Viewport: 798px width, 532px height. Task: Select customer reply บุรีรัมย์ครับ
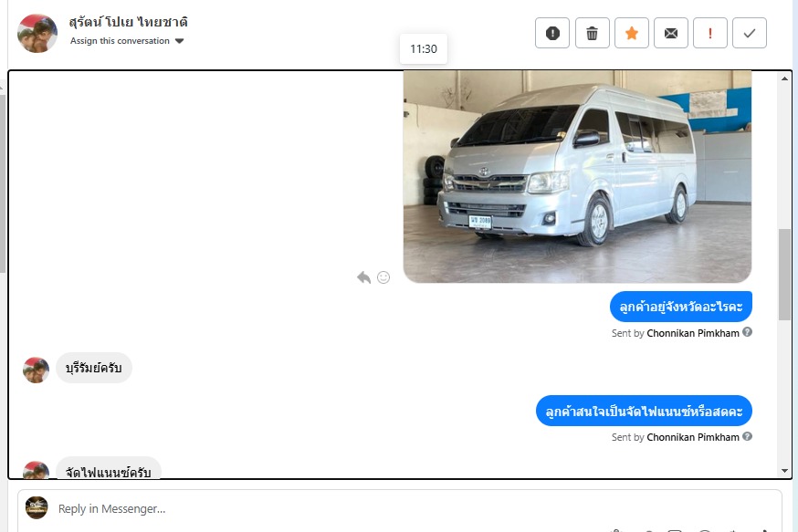click(x=94, y=368)
